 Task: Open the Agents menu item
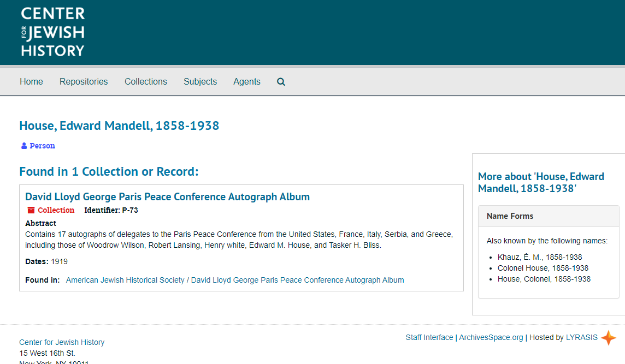pos(247,82)
